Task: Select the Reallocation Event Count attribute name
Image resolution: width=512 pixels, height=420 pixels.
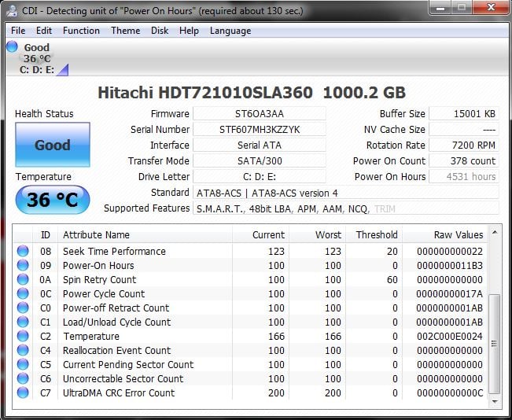Action: tap(116, 351)
